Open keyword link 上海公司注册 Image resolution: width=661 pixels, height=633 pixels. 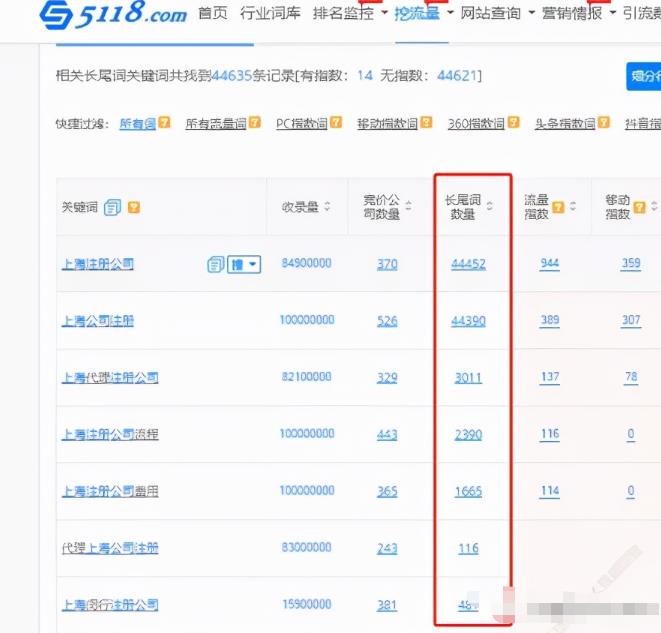[x=98, y=321]
